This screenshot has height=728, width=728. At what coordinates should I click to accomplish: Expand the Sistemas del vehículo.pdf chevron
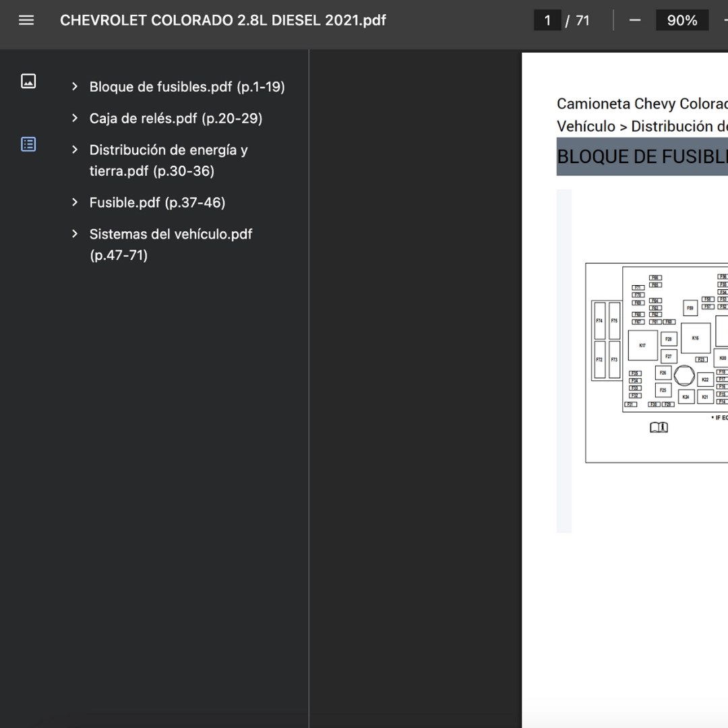(x=75, y=234)
